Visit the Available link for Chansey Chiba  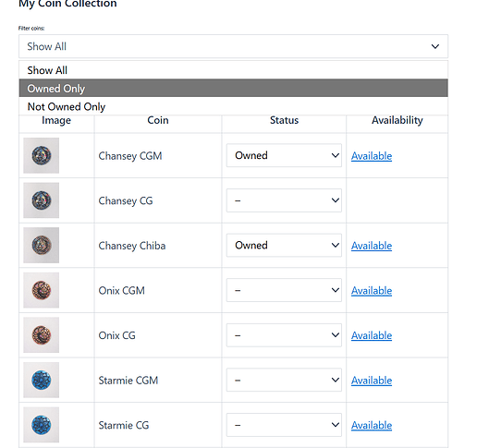pos(372,246)
